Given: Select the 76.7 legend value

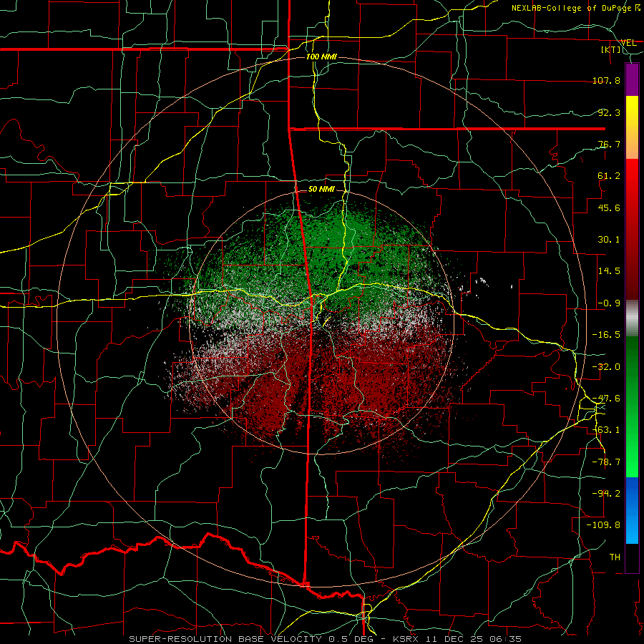Looking at the screenshot, I should (x=609, y=144).
